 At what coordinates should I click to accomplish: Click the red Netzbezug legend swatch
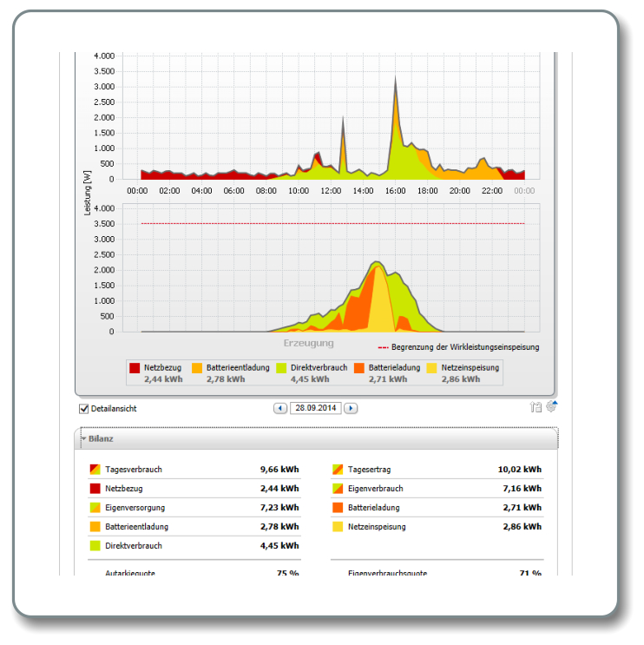click(x=135, y=368)
